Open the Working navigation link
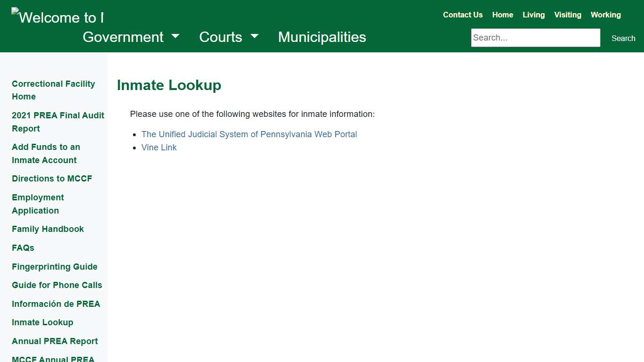The width and height of the screenshot is (644, 362). (606, 15)
